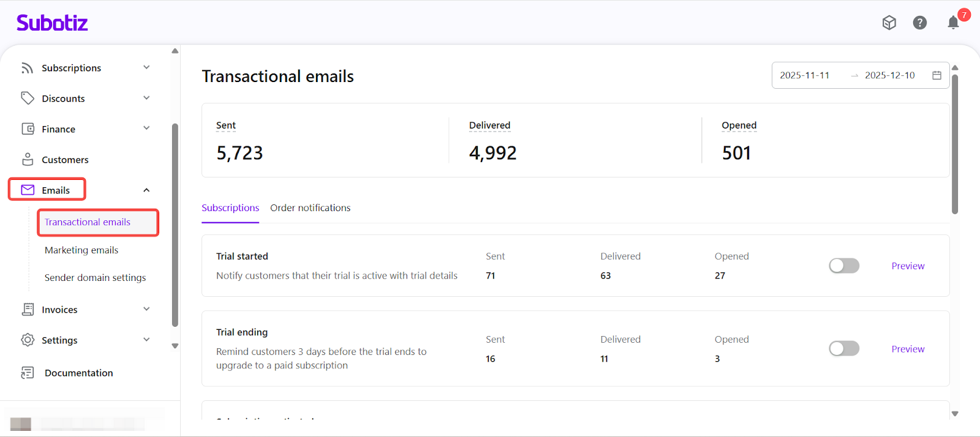Click the notification bell icon
This screenshot has height=437, width=980.
[953, 23]
